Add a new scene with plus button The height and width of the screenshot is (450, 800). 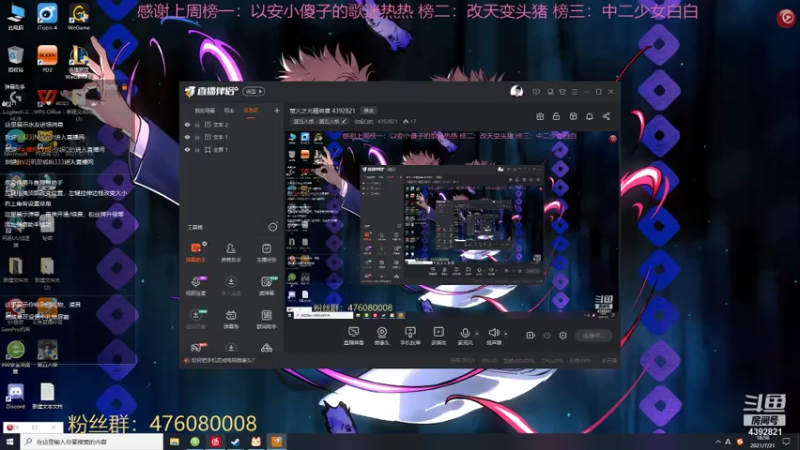pyautogui.click(x=277, y=110)
